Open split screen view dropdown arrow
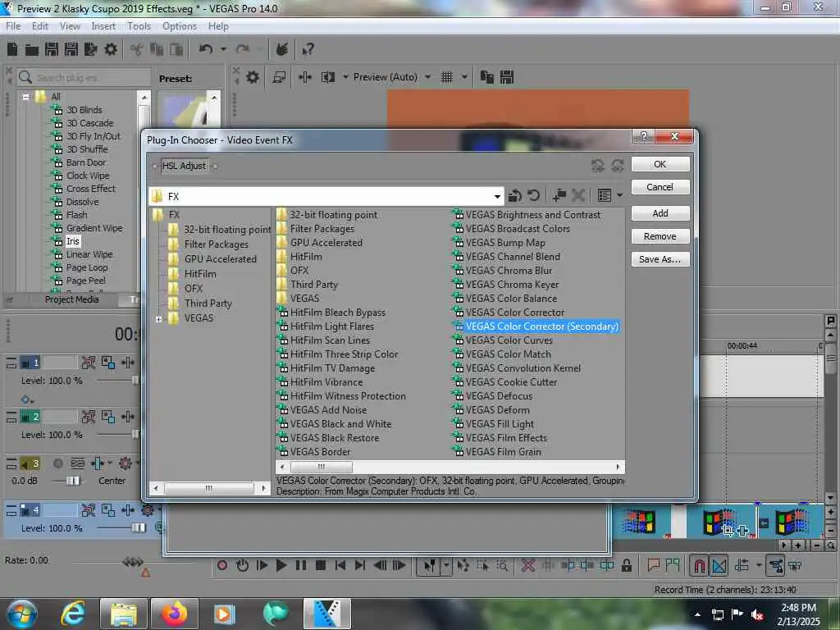840x630 pixels. click(345, 77)
